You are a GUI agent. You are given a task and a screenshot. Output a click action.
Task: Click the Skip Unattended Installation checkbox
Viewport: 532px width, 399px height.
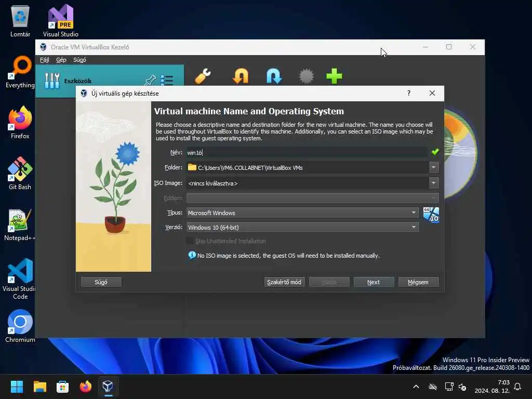click(x=190, y=241)
